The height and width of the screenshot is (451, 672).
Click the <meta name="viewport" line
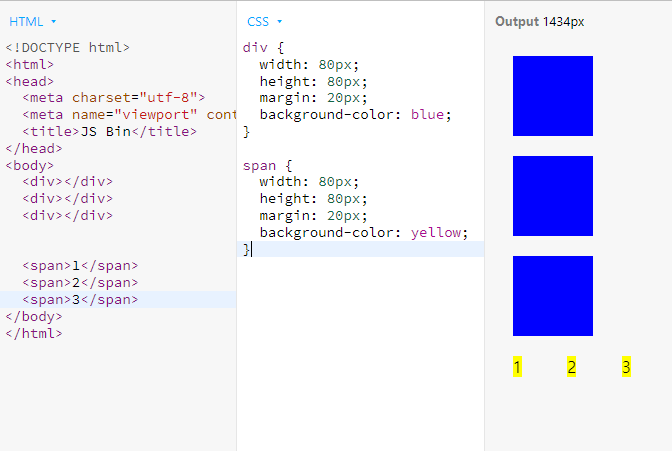coord(129,114)
